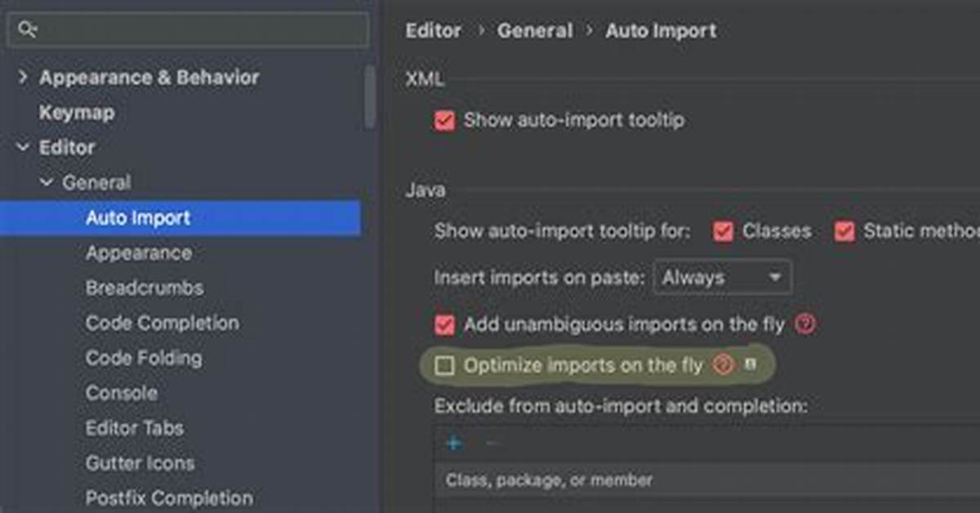Click Editor in the breadcrumb path
980x513 pixels.
(x=434, y=31)
